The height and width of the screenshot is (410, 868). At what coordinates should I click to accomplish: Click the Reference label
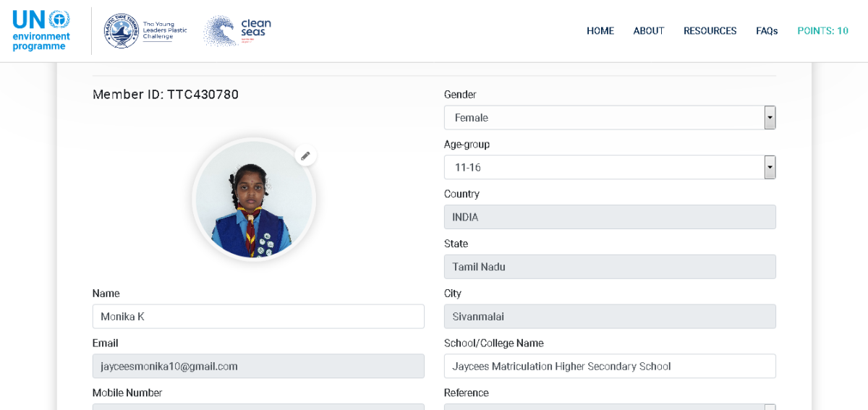467,393
